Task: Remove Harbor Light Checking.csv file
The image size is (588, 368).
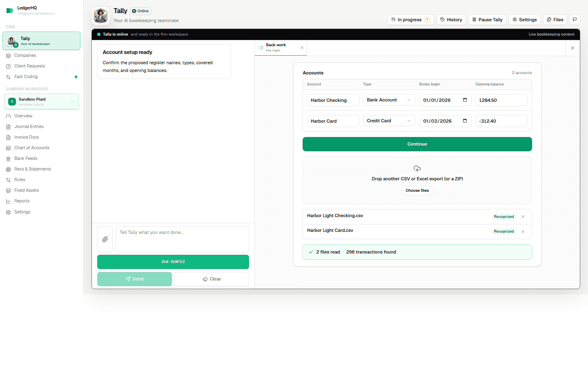Action: click(523, 217)
